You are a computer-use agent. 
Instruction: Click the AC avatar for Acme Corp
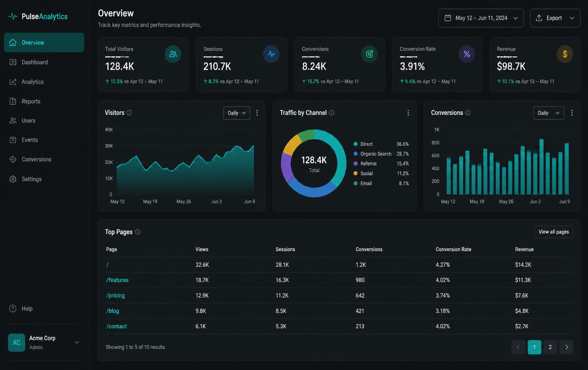(17, 342)
